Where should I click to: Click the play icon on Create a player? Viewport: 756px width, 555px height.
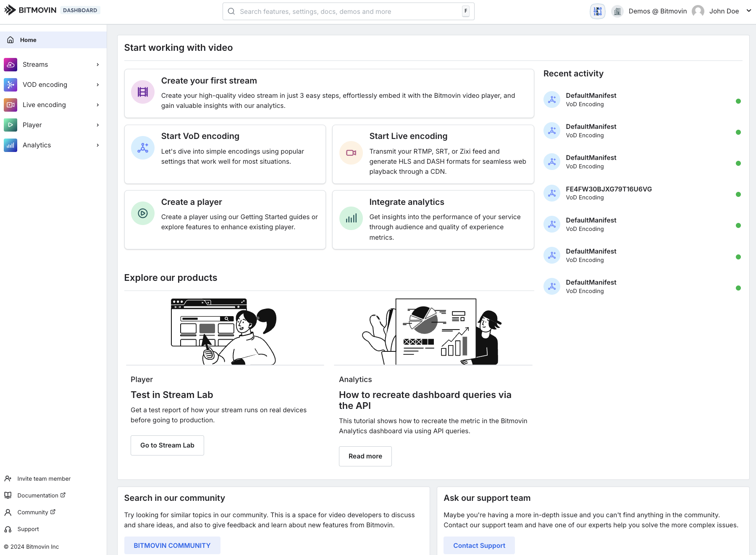point(143,213)
